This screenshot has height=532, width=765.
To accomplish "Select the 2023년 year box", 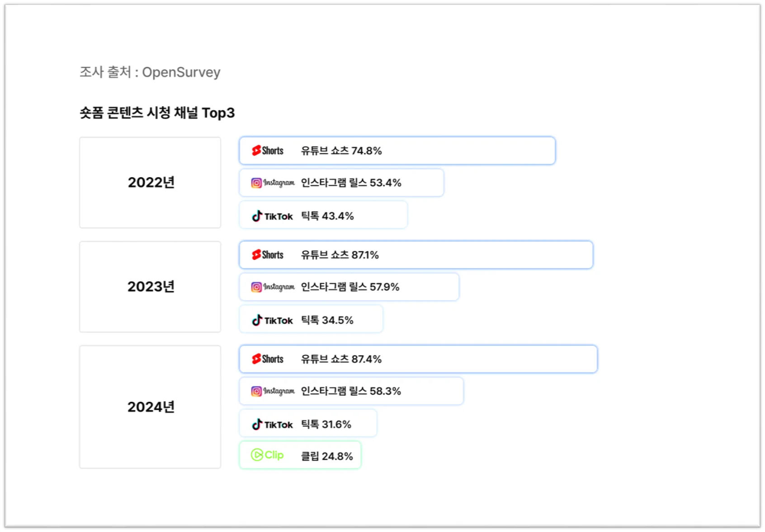I will (150, 287).
